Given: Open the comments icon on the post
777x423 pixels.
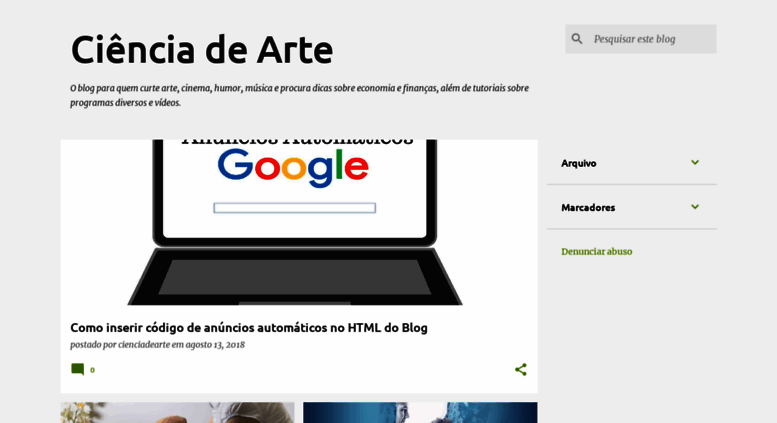Looking at the screenshot, I should coord(77,370).
